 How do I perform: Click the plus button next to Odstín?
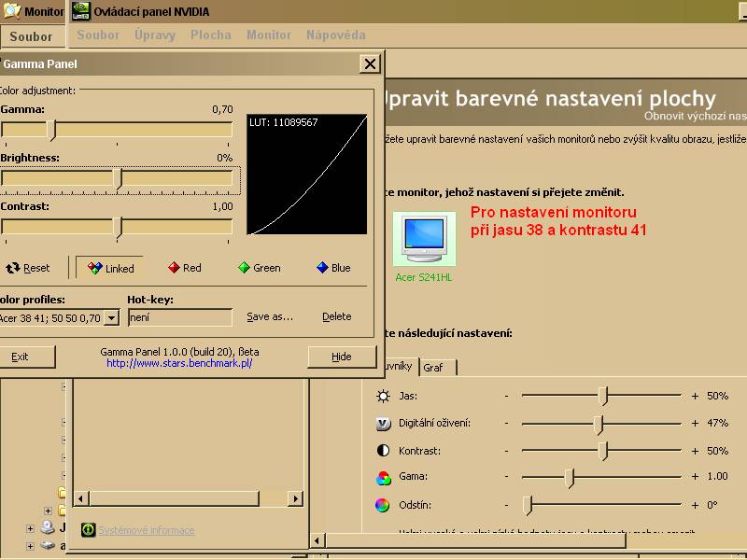click(695, 505)
